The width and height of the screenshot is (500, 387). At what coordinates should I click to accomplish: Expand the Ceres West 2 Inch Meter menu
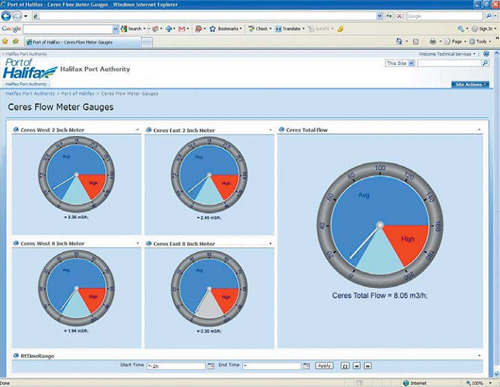pos(138,130)
